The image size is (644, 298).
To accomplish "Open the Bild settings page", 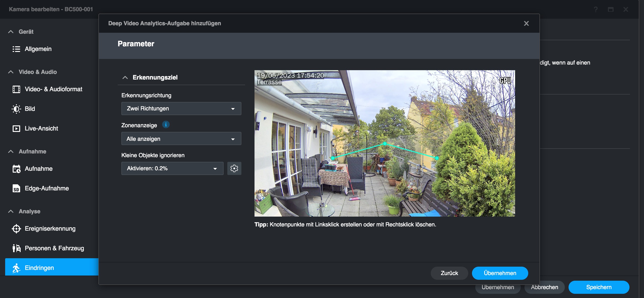I will coord(30,109).
